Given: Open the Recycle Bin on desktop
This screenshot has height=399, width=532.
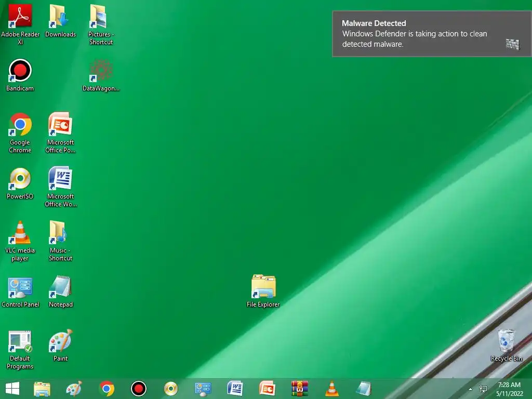Looking at the screenshot, I should (x=506, y=345).
